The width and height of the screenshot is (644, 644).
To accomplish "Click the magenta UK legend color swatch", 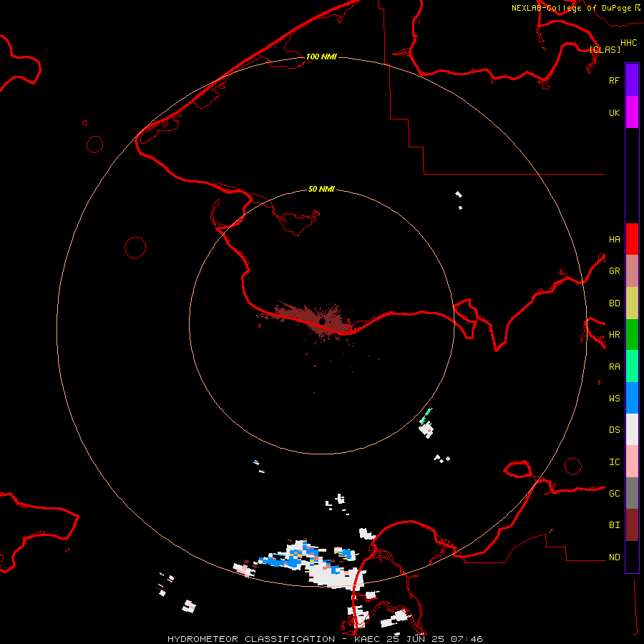I will click(632, 112).
